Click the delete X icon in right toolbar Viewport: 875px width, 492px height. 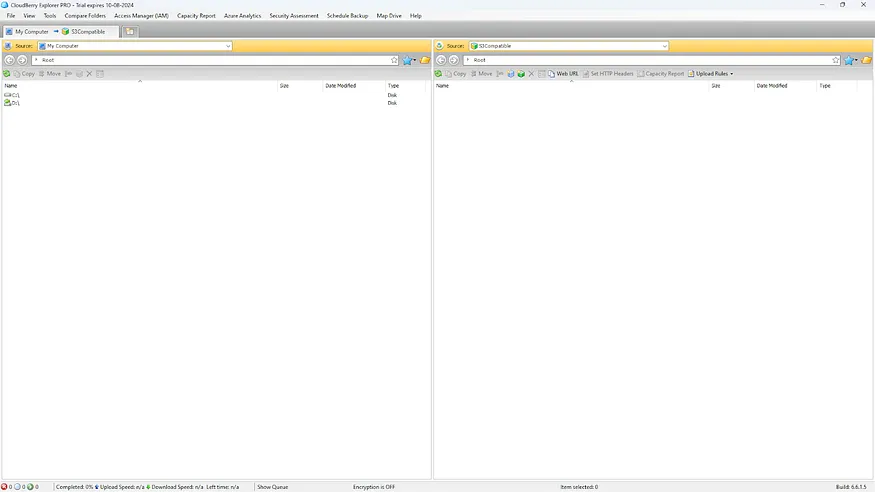point(531,74)
